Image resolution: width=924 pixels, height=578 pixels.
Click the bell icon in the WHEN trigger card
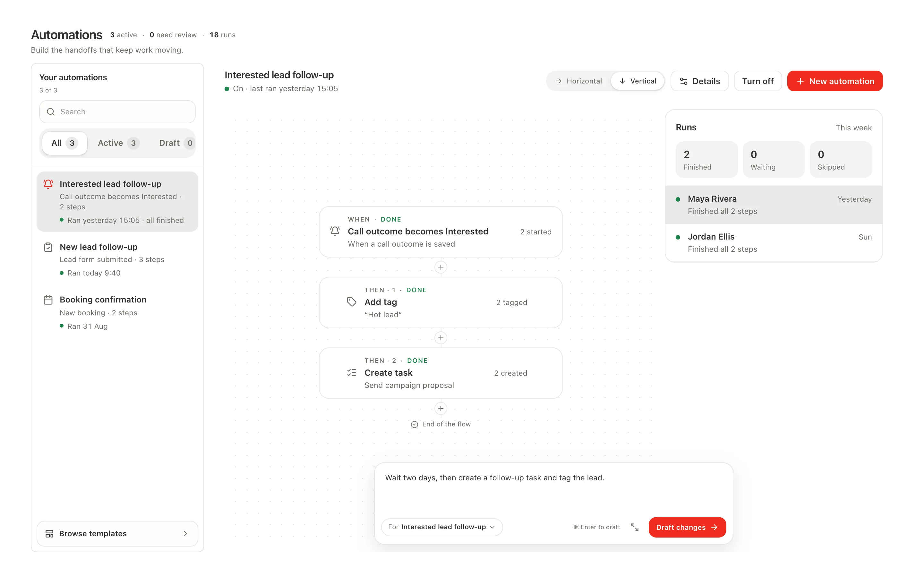[x=335, y=231]
